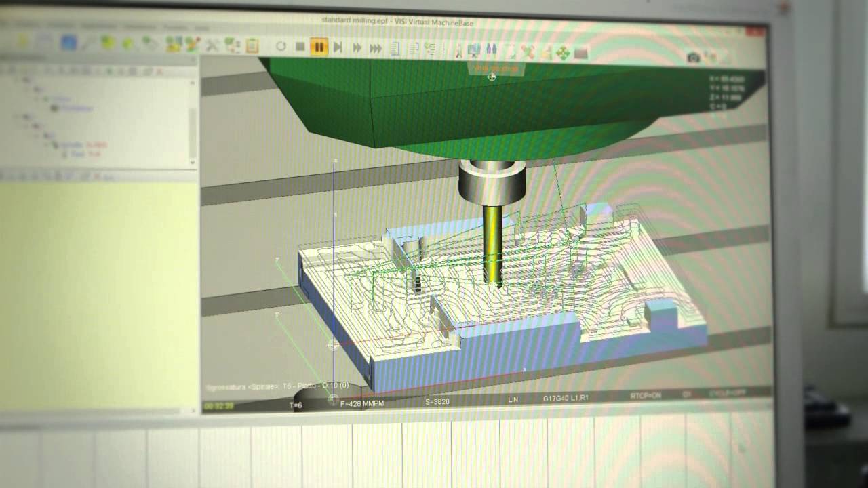Click the crossed tools icon left of clipboard
This screenshot has height=488, width=868.
coord(212,45)
